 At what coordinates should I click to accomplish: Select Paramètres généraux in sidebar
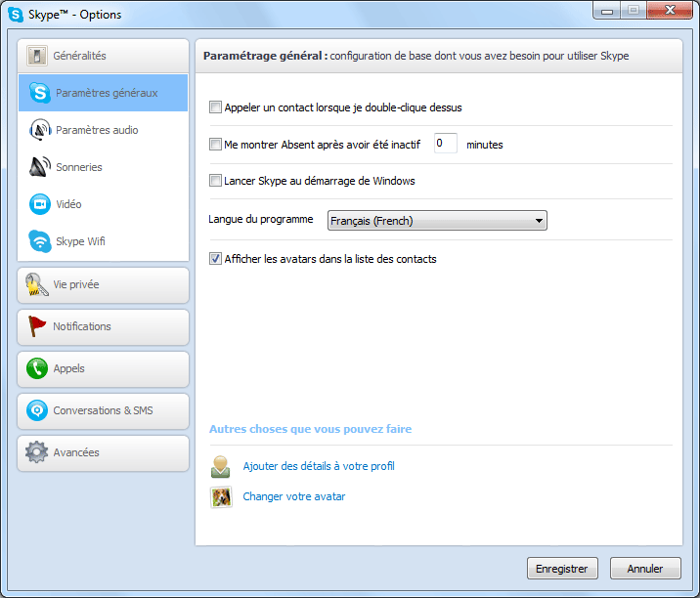[x=103, y=93]
